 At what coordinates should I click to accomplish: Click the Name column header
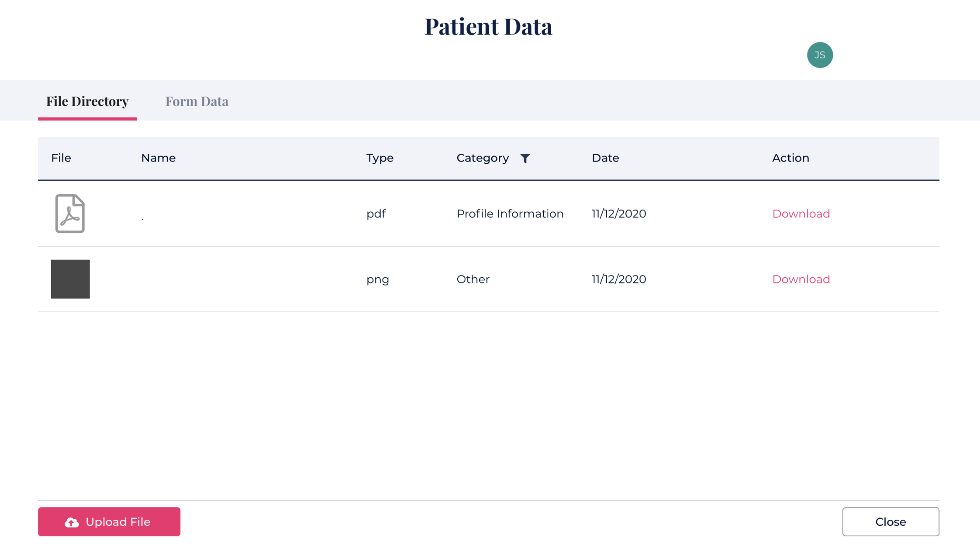point(158,158)
